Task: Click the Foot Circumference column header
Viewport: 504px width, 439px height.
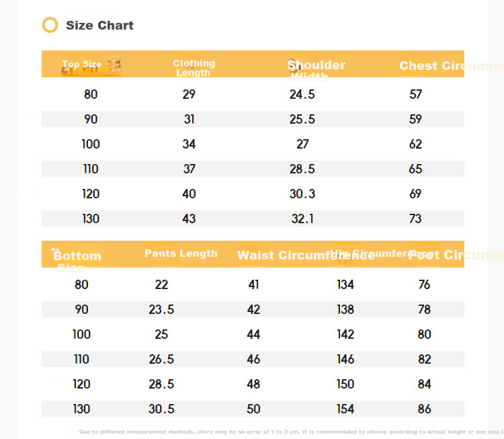Action: pos(456,255)
